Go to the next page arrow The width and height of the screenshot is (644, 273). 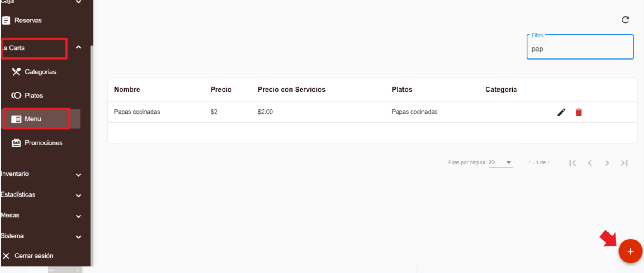[607, 163]
